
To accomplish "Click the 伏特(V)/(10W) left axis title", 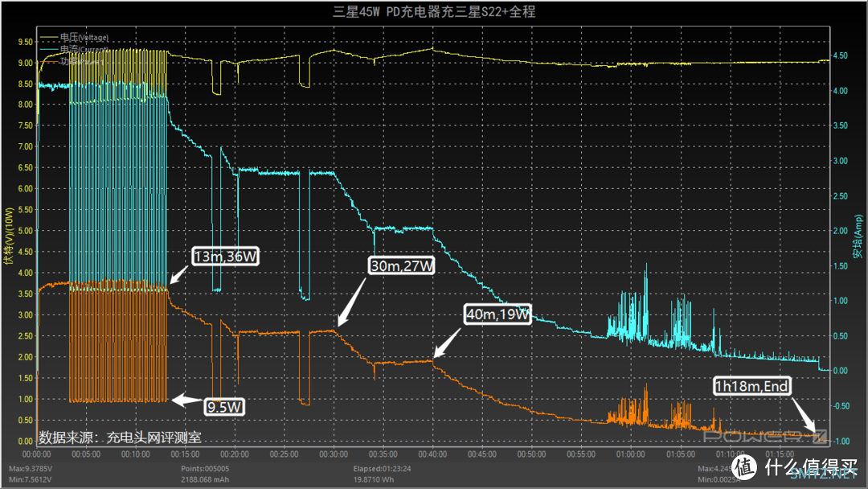I will tap(8, 236).
